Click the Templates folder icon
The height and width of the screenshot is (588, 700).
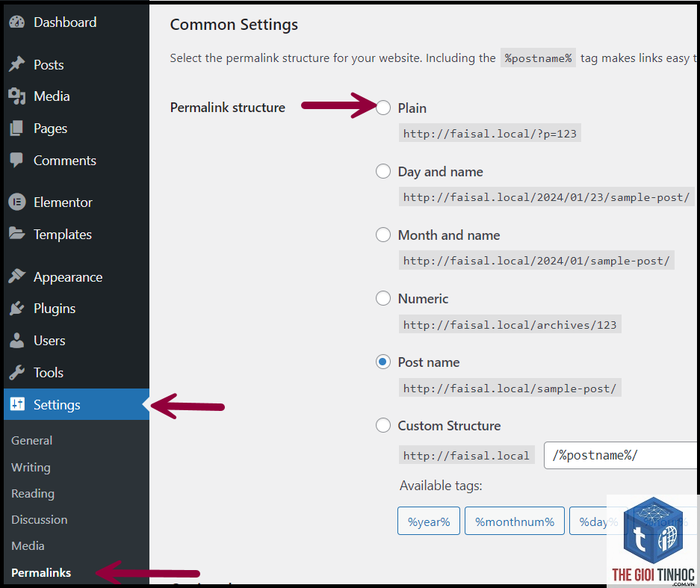(17, 234)
